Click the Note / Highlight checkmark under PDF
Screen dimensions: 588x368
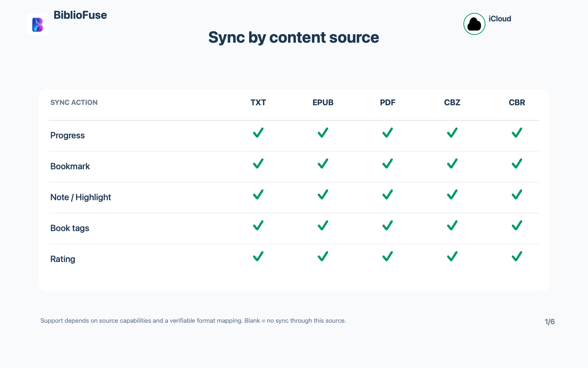coord(388,194)
